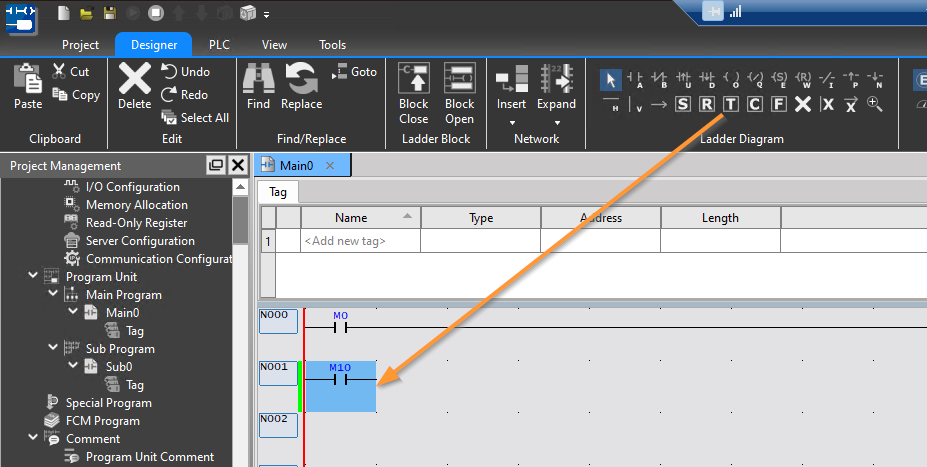
Task: Save project using the floppy disk icon
Action: click(x=109, y=13)
